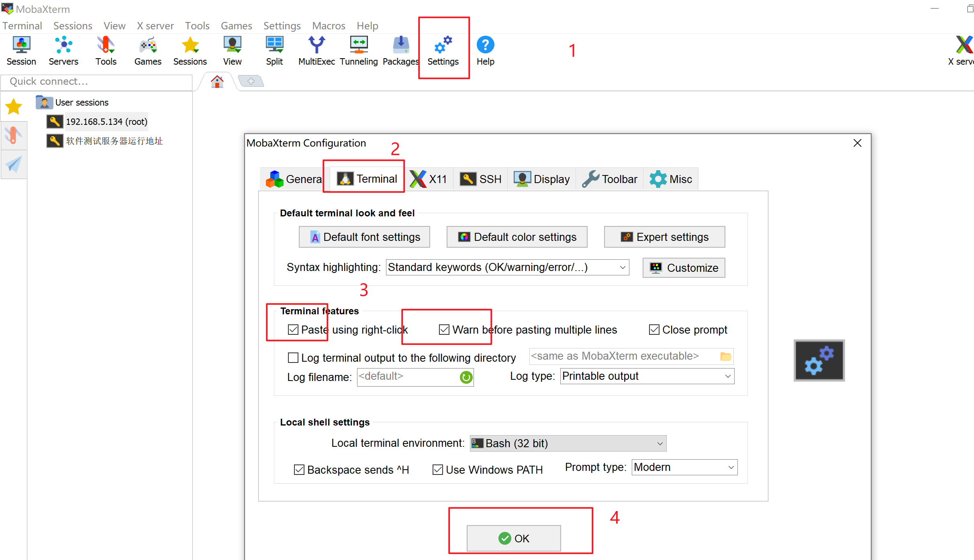Open the Games toolbar icon

(148, 51)
